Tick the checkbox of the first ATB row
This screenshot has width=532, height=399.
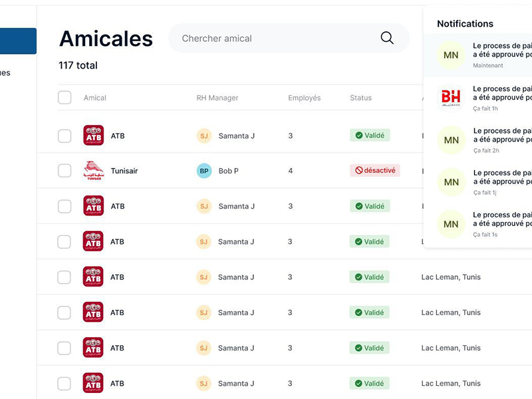65,136
